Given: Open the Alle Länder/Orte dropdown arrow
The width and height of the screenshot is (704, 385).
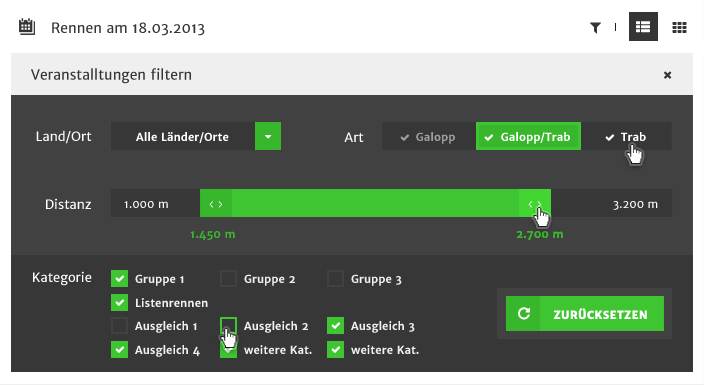Looking at the screenshot, I should (x=268, y=136).
